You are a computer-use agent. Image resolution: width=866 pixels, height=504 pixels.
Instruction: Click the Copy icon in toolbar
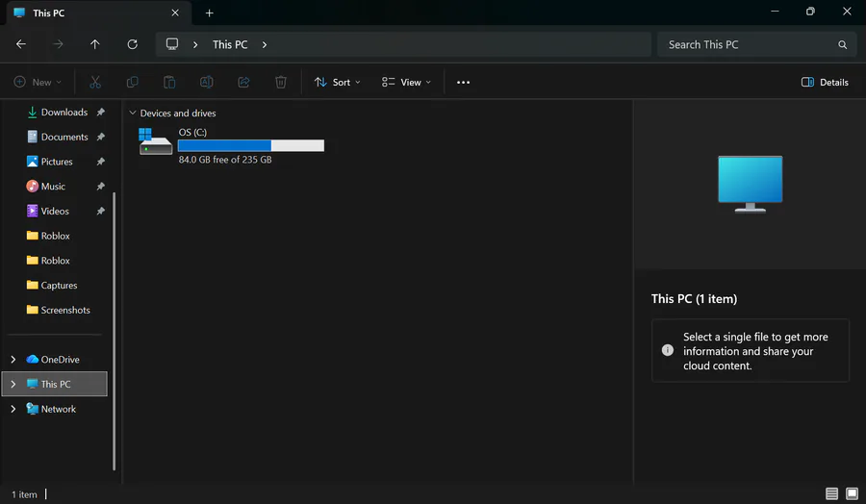pos(133,83)
